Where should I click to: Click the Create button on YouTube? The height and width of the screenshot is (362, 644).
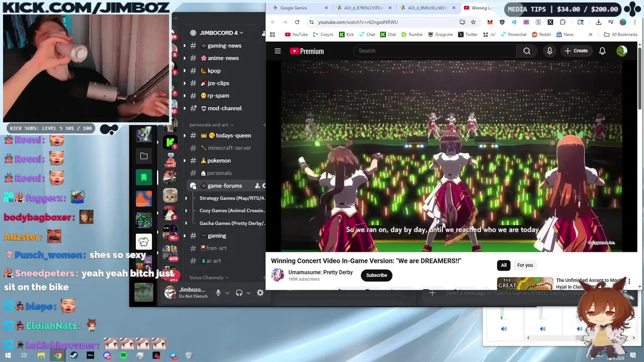point(576,51)
